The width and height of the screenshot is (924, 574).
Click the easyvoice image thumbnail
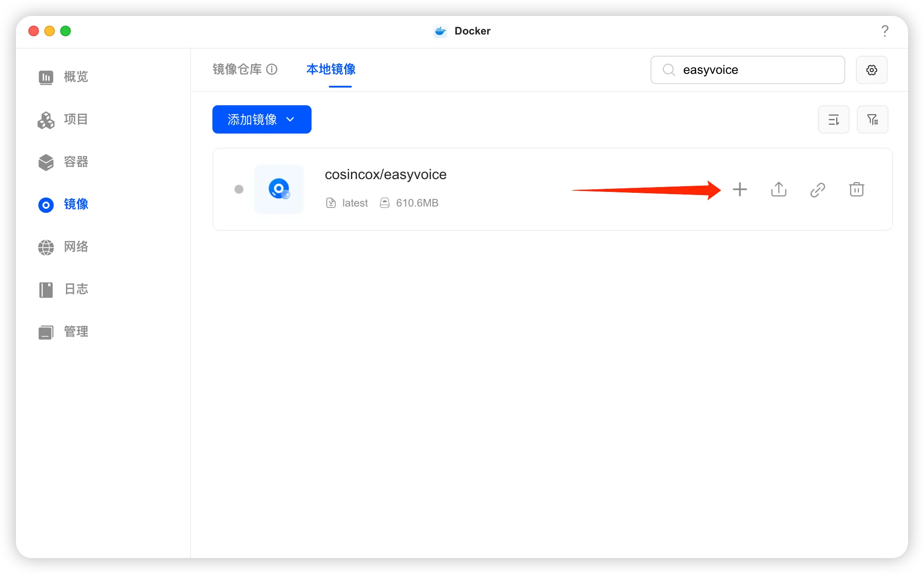[x=279, y=189]
